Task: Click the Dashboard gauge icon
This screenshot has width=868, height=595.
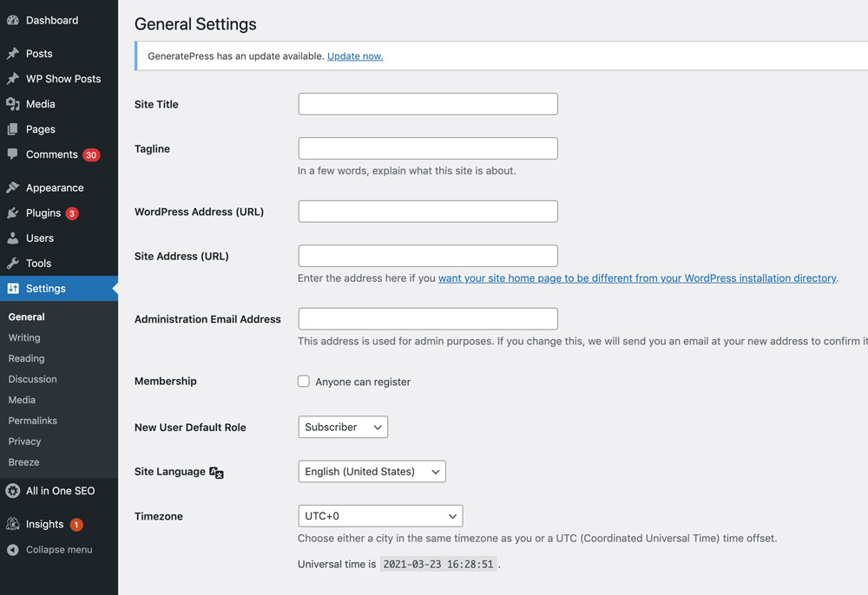Action: coord(13,21)
